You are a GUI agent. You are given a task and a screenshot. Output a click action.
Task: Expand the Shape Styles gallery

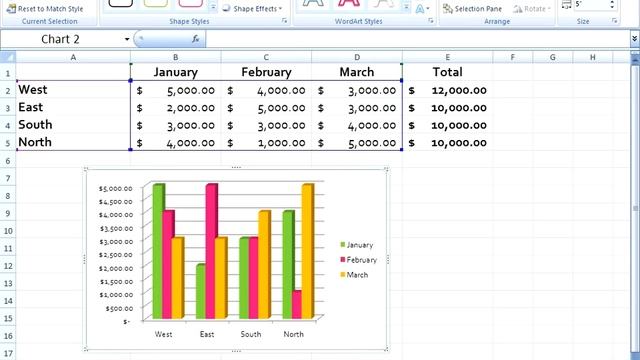[213, 7]
